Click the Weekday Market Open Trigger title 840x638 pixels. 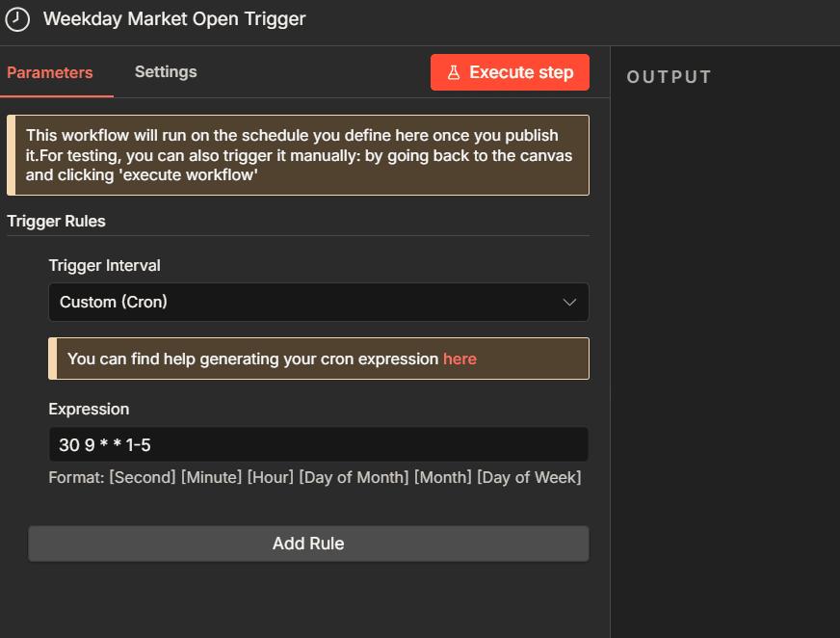pyautogui.click(x=174, y=19)
